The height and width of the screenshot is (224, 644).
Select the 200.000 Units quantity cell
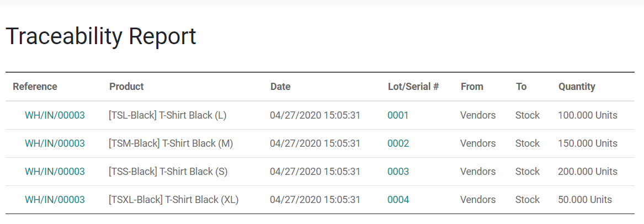tap(587, 172)
